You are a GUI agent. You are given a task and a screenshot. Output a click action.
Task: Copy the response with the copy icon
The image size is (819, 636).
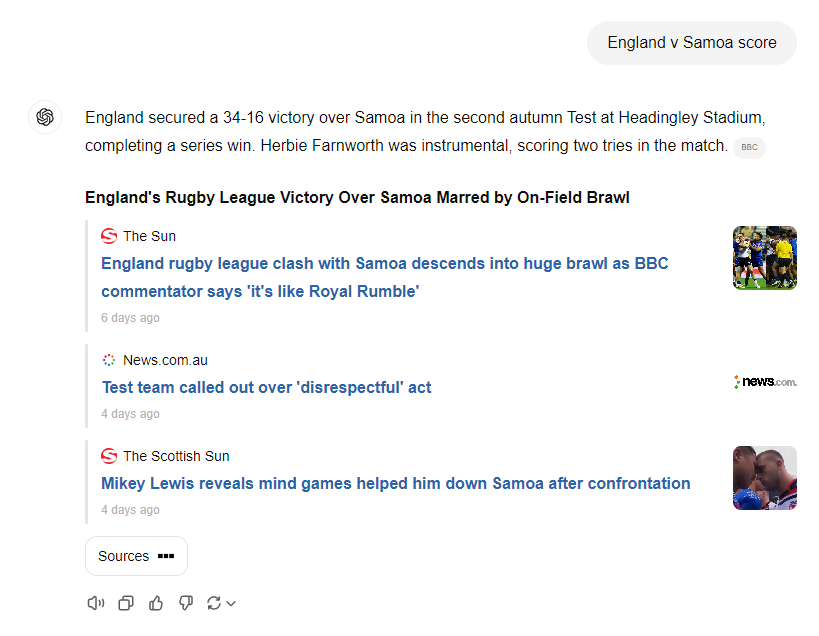click(x=126, y=603)
